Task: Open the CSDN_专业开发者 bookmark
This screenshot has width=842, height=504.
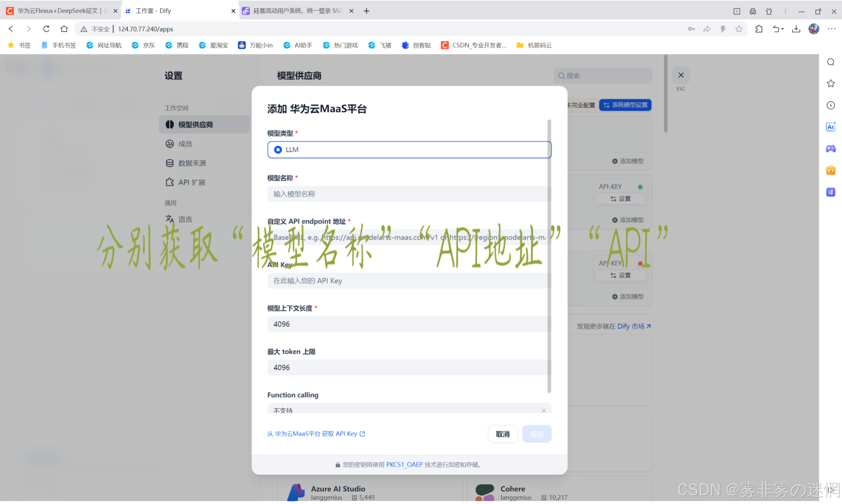Action: [473, 45]
